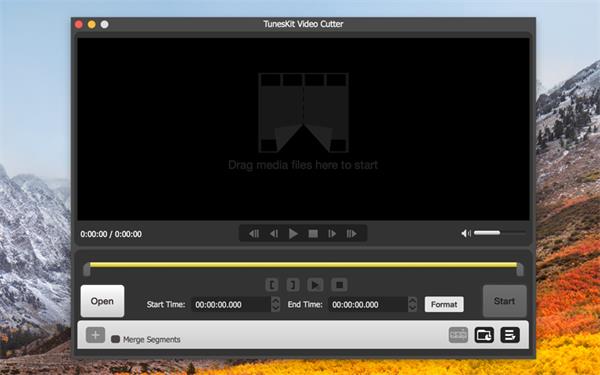The width and height of the screenshot is (600, 375).
Task: Jump to previous segment with rewind icon
Action: coord(254,233)
